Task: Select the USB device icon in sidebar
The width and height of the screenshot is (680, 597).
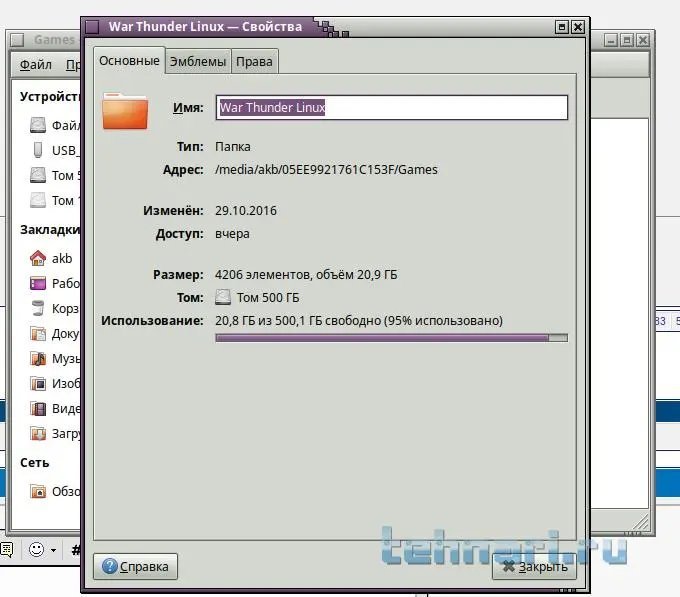Action: 38,150
